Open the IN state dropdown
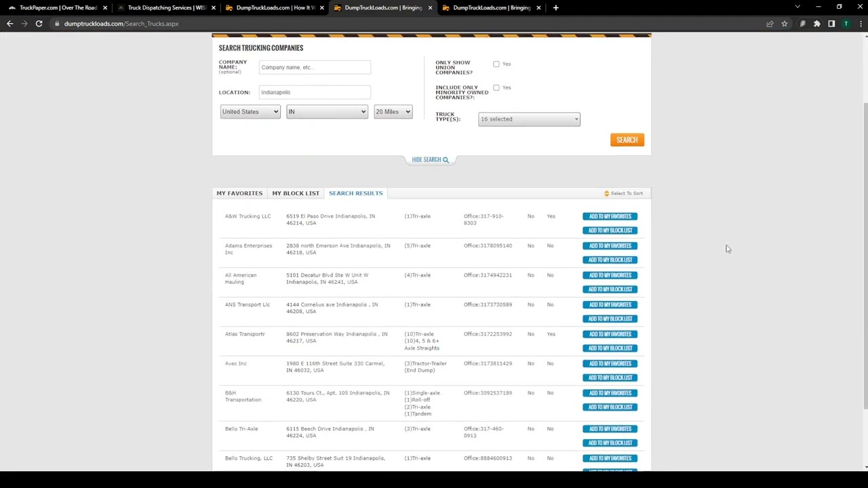The width and height of the screenshot is (868, 488). pyautogui.click(x=326, y=111)
